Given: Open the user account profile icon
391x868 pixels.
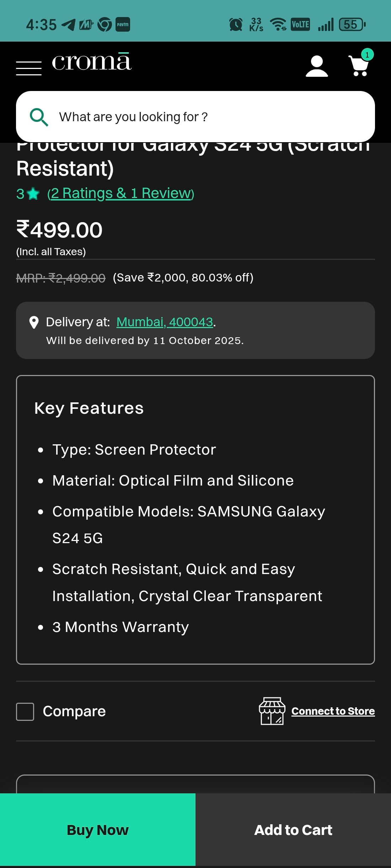Looking at the screenshot, I should [316, 66].
